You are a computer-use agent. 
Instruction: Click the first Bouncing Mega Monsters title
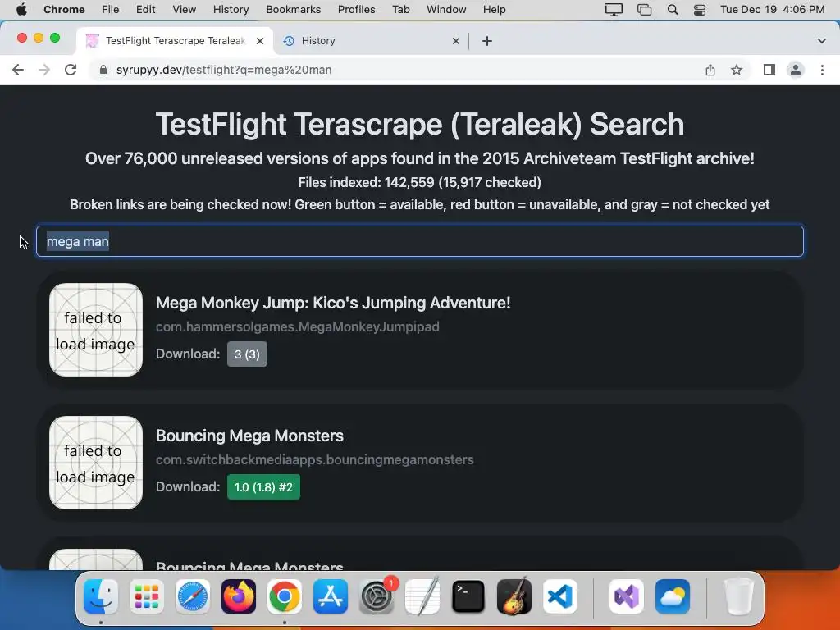pos(249,436)
